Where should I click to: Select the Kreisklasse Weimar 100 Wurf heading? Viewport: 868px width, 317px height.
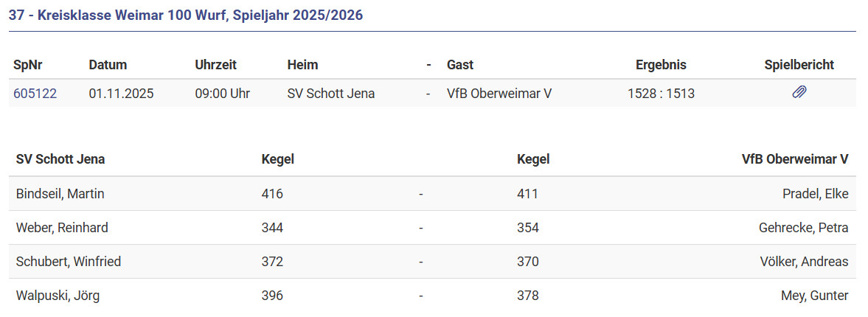(x=186, y=15)
